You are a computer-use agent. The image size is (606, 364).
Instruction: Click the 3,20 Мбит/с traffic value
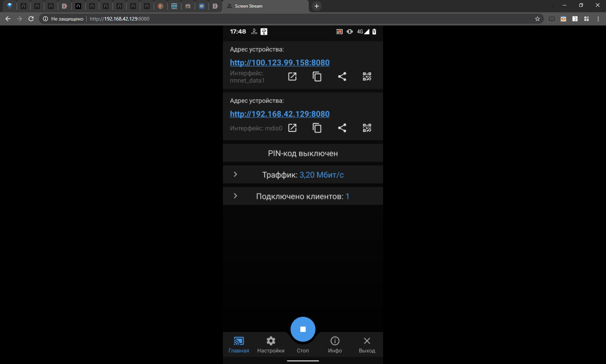pyautogui.click(x=322, y=175)
